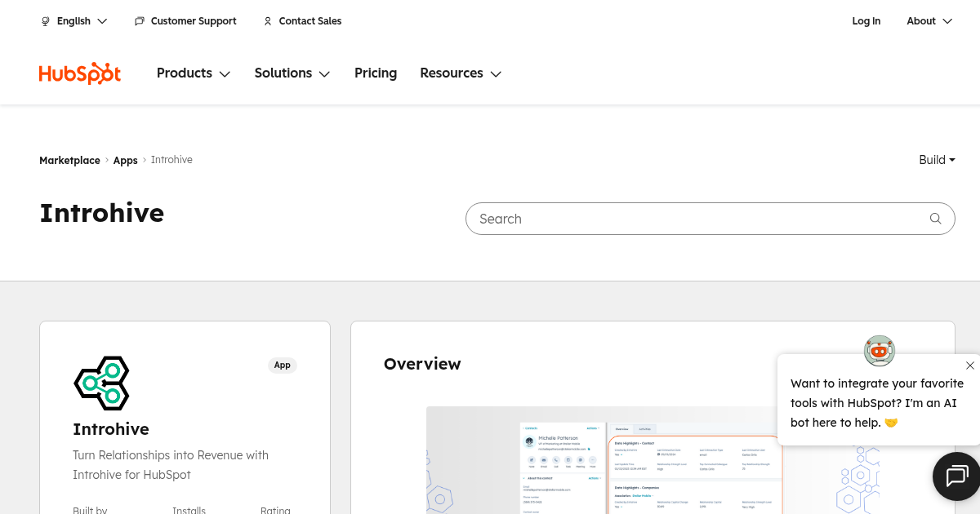Expand the Products menu
This screenshot has height=514, width=980.
194,73
